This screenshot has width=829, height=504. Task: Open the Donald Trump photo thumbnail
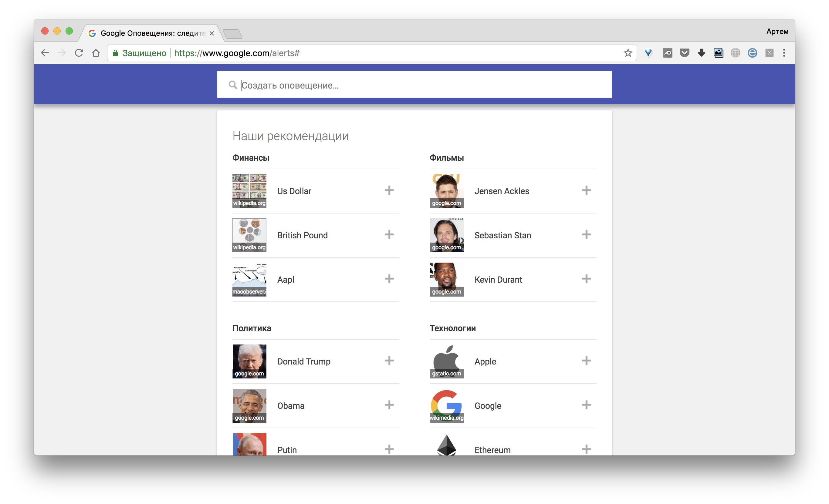click(249, 361)
